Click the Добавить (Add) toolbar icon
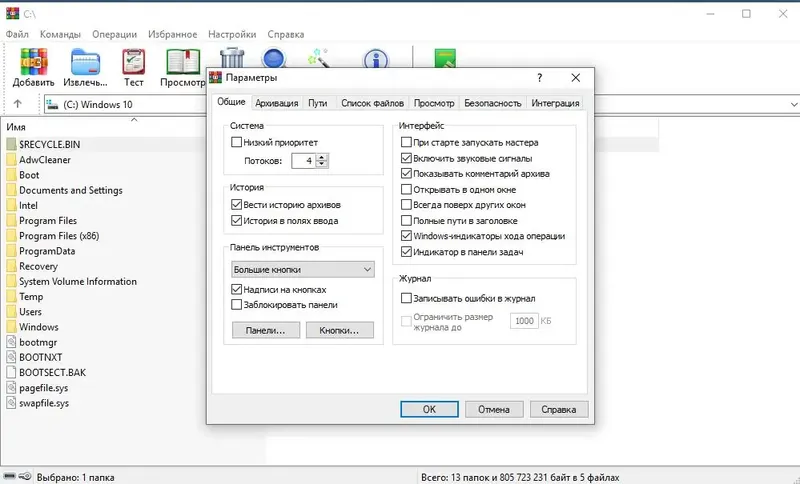This screenshot has width=800, height=484. pos(34,62)
